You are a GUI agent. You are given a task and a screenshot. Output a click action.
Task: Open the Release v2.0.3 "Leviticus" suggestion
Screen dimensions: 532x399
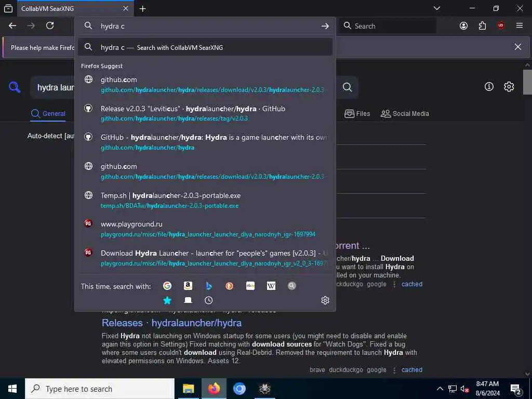(x=205, y=113)
